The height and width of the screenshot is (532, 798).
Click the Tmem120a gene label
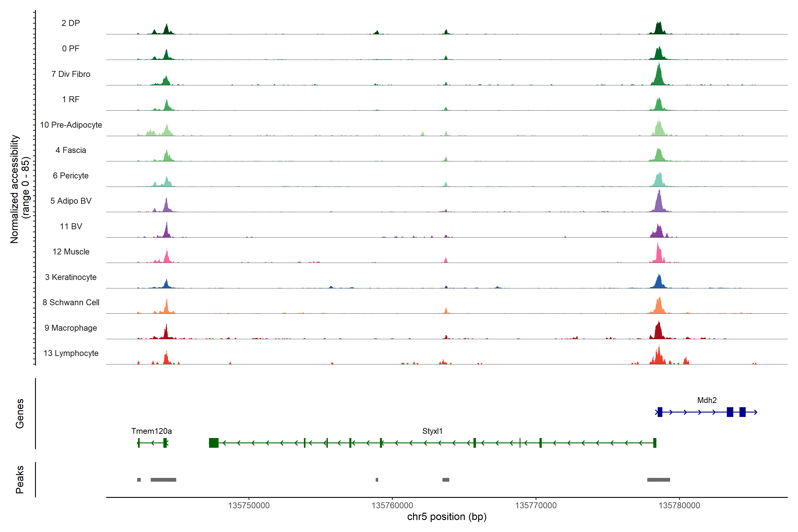coord(151,431)
